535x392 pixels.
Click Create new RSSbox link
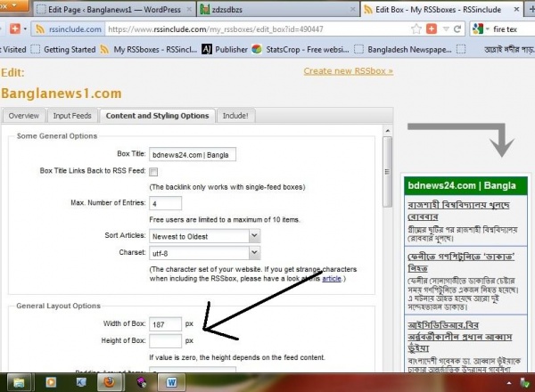coord(349,71)
